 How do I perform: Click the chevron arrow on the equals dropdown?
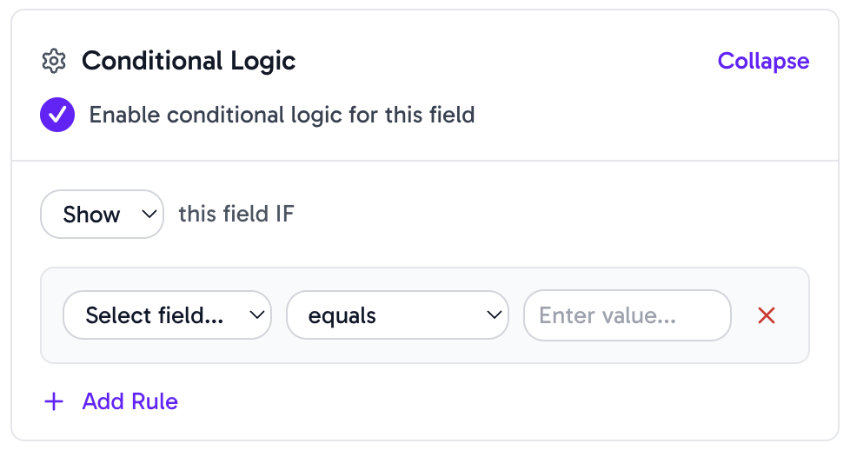[494, 316]
